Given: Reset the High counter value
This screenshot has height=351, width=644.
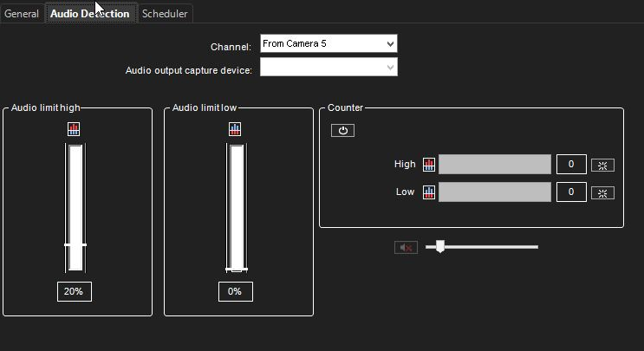Looking at the screenshot, I should point(602,165).
